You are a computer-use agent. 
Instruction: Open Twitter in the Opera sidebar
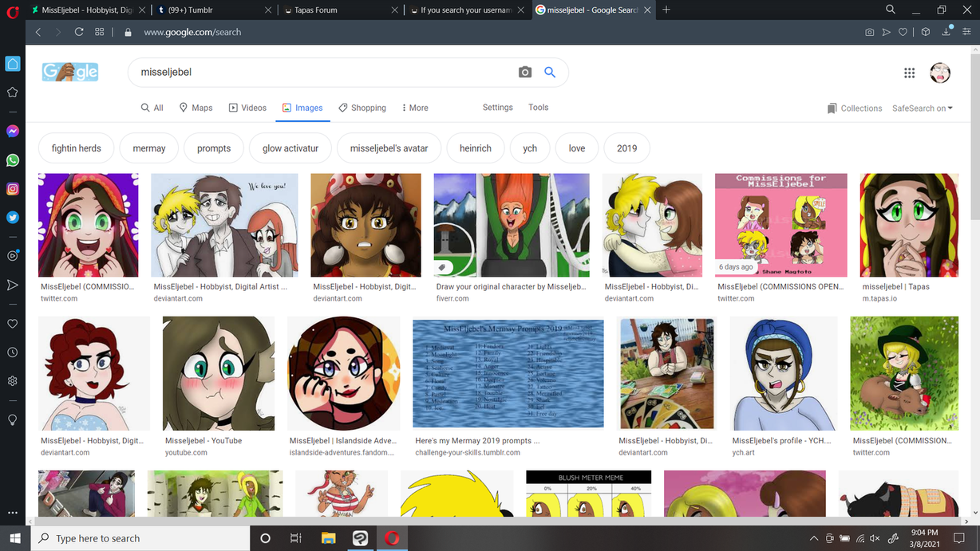[13, 217]
